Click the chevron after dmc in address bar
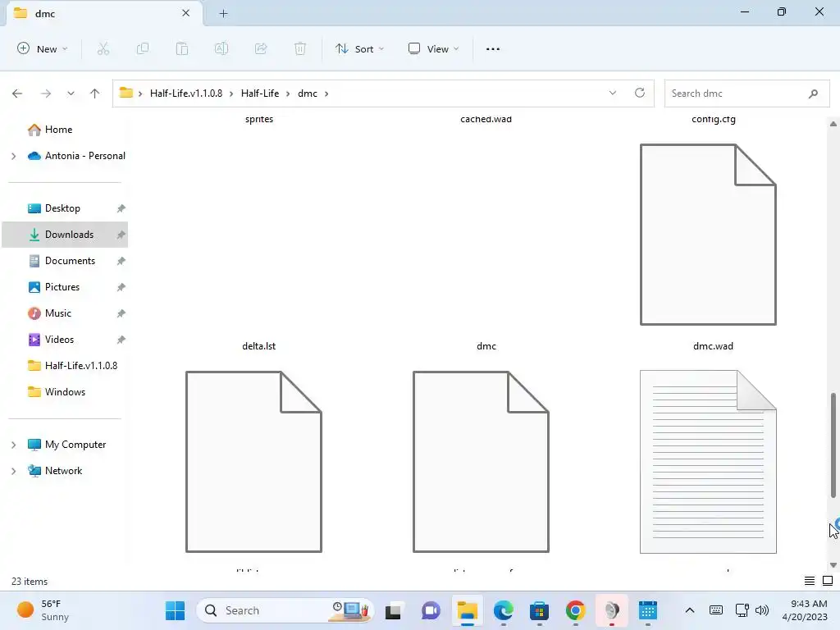Viewport: 840px width, 630px height. [326, 94]
